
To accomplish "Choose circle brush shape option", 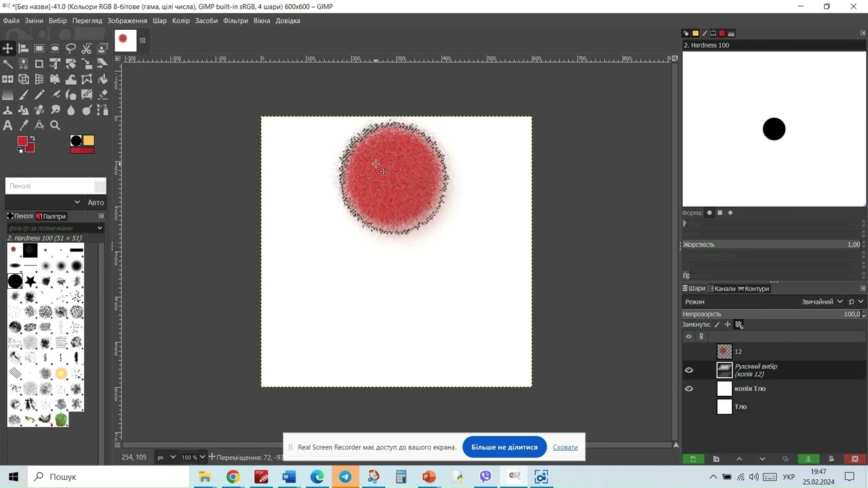I will point(709,213).
